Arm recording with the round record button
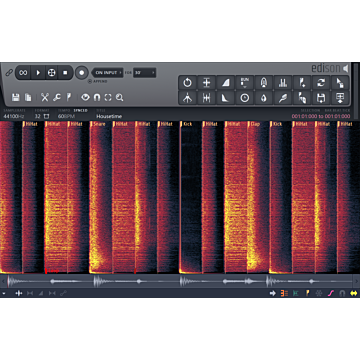This screenshot has height=360, width=360. coord(82,72)
